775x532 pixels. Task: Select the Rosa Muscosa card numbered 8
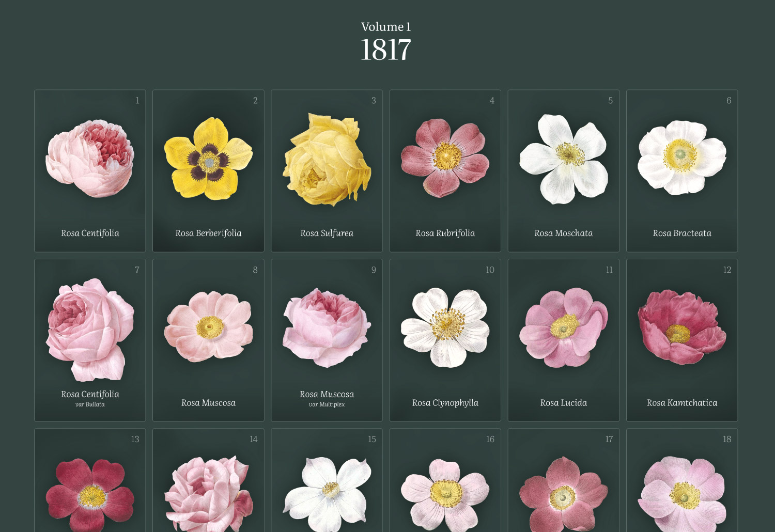click(x=208, y=340)
